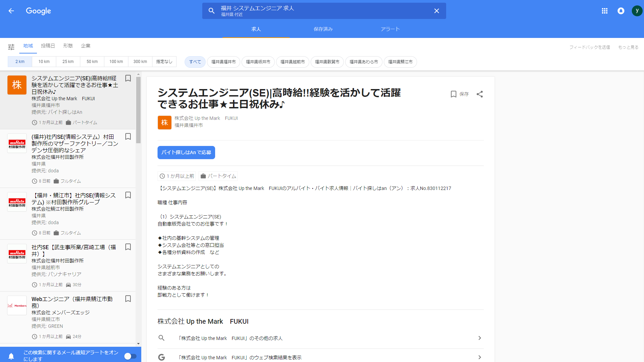
Task: Bookmark the (福井)社内SE 村田製作所 listing
Action: point(128,136)
